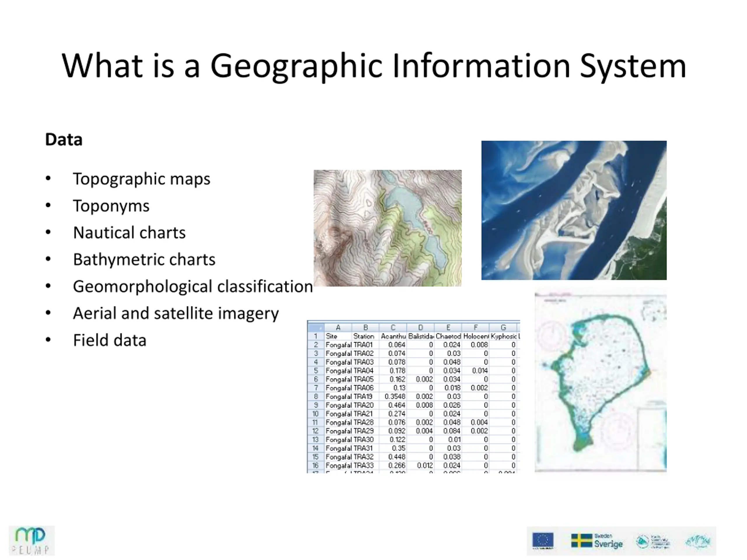
Task: Click the 'Nautical charts' bullet
Action: pyautogui.click(x=129, y=232)
